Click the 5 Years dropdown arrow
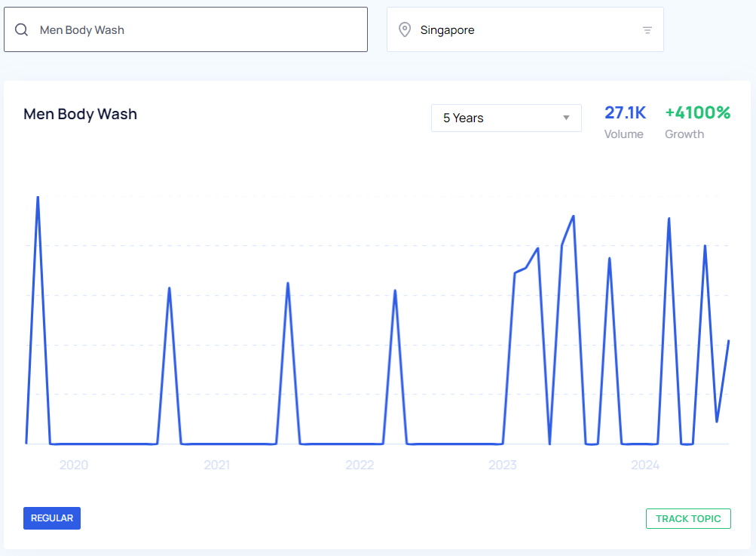 [x=566, y=118]
